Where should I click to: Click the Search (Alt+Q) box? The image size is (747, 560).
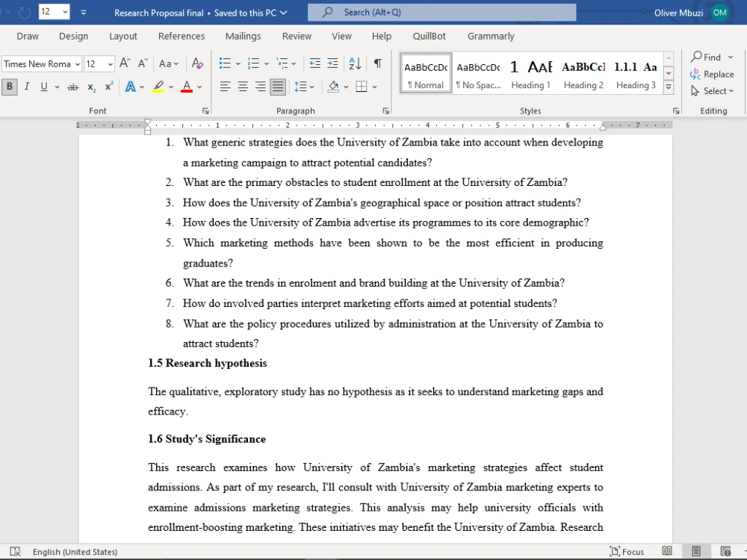click(441, 13)
